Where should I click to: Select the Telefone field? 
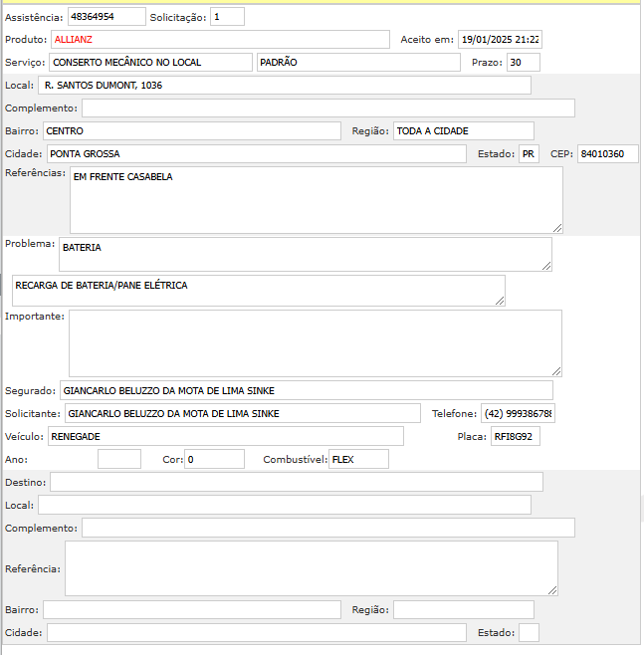(x=518, y=413)
